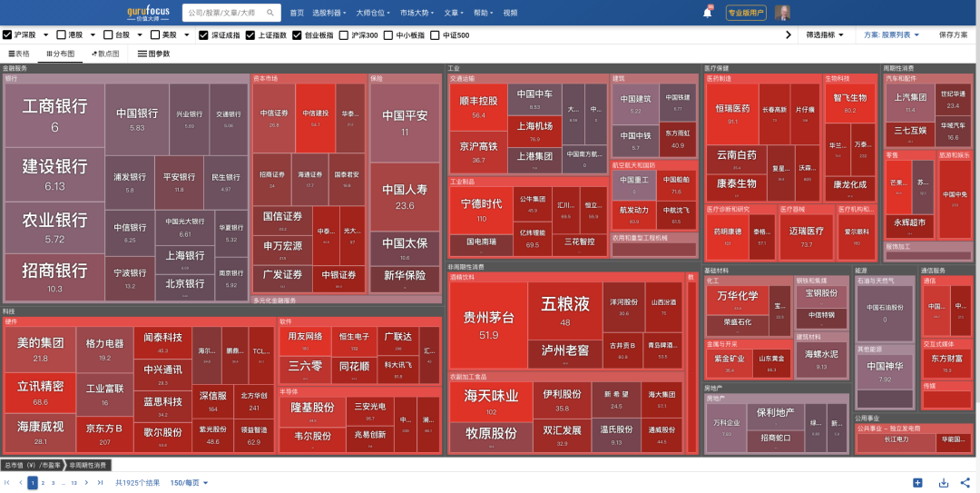This screenshot has height=493, width=980.
Task: Open the 筛选指标 dropdown
Action: click(x=824, y=35)
